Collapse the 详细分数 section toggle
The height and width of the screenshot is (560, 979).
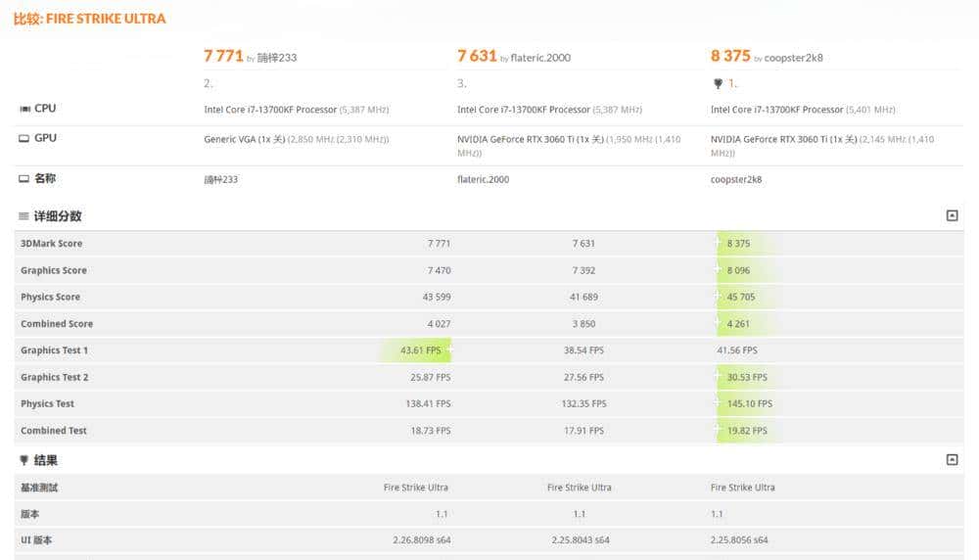(x=952, y=215)
